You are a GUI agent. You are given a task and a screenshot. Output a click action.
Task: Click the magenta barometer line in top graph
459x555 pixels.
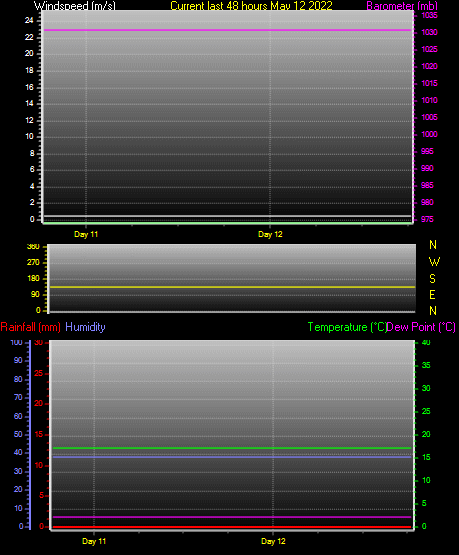[x=227, y=30]
